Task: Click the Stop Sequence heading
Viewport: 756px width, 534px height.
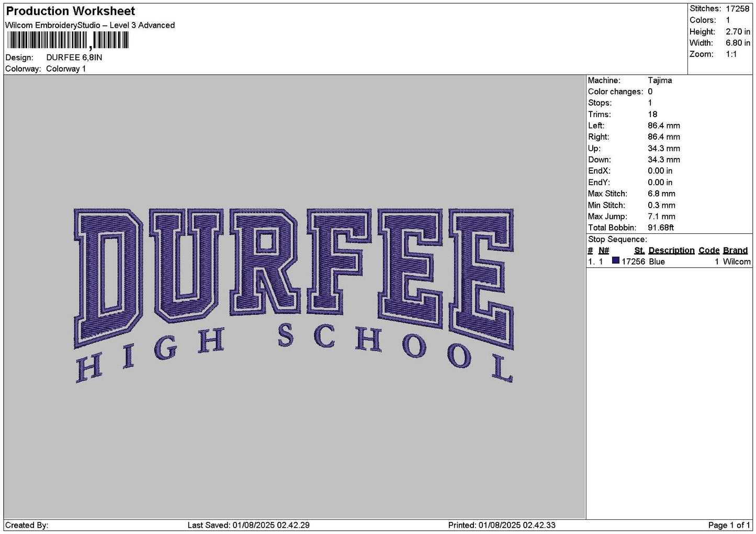Action: (x=617, y=240)
